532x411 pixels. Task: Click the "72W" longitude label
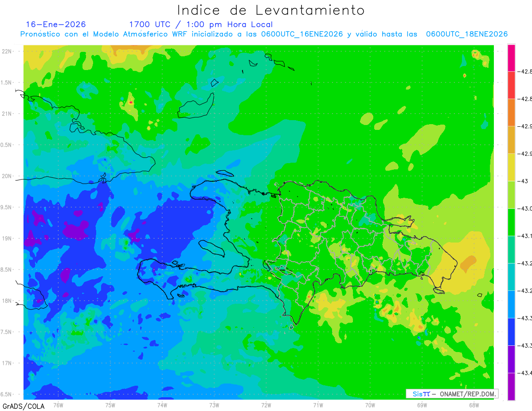(266, 405)
